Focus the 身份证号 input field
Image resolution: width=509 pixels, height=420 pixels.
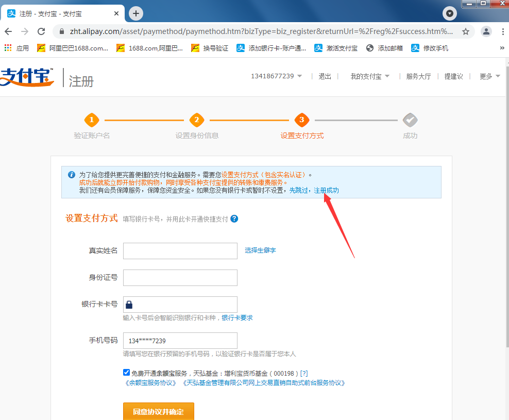click(x=180, y=278)
